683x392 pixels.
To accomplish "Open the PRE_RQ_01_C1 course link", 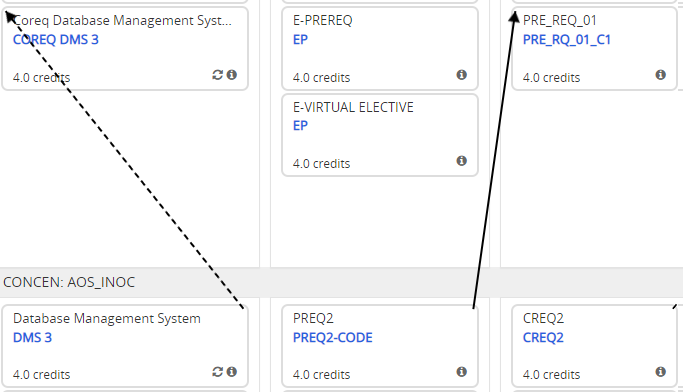I will (x=567, y=40).
